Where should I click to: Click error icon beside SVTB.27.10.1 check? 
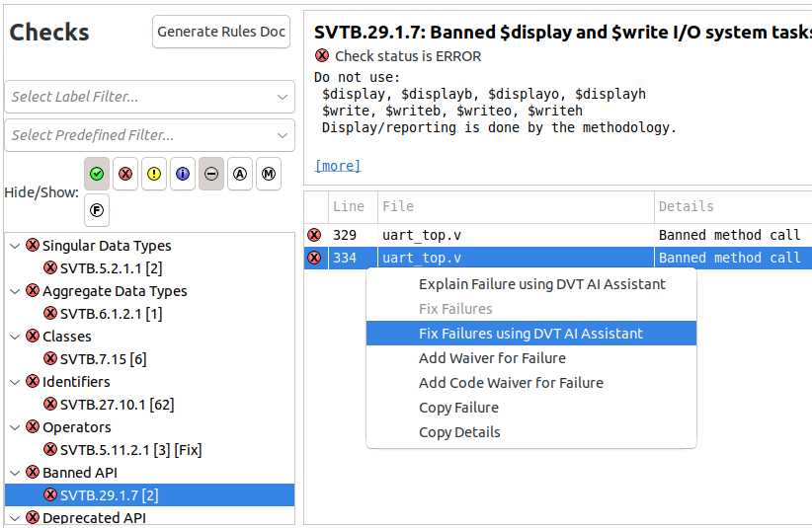[x=50, y=405]
